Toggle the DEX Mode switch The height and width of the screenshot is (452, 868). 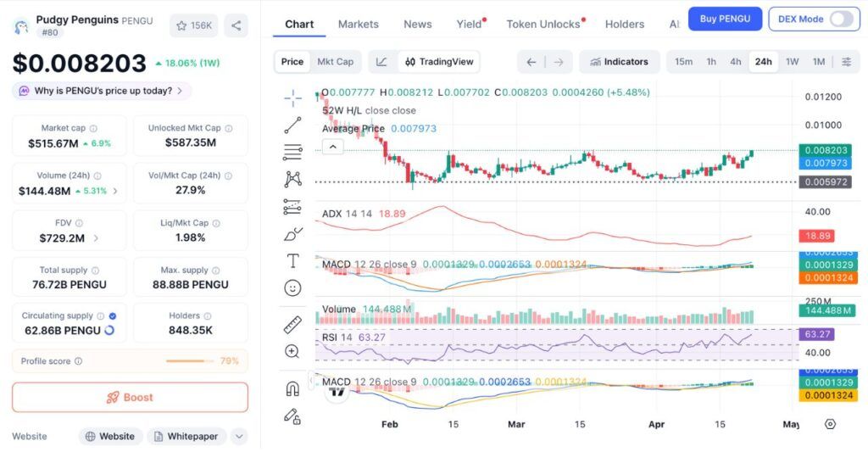pos(841,19)
